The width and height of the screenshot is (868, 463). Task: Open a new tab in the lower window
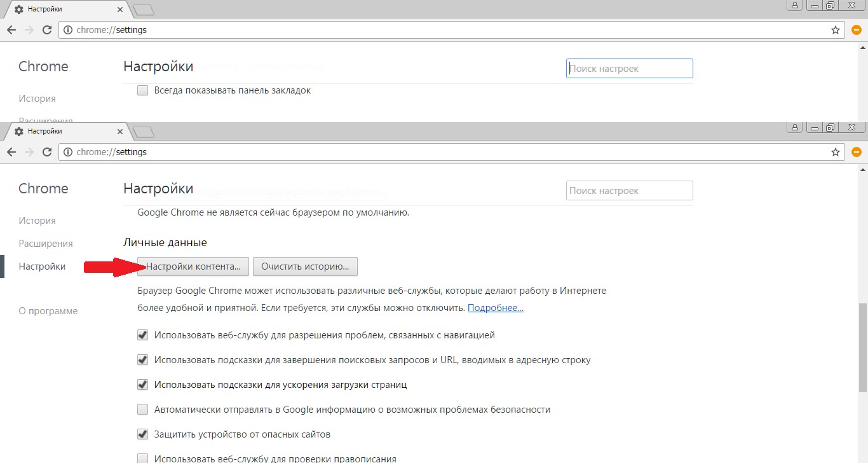coord(144,132)
